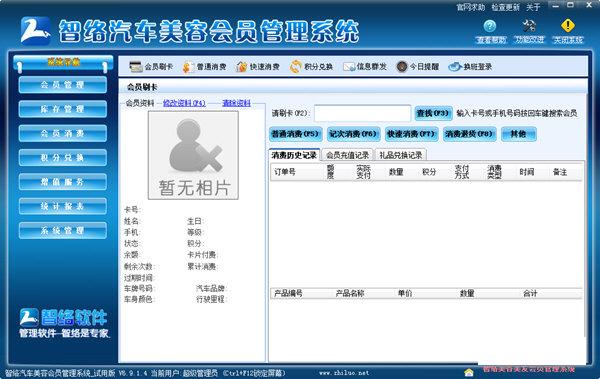Screen dimensions: 600x379
Task: Click the 合计 column header
Action: (x=530, y=293)
